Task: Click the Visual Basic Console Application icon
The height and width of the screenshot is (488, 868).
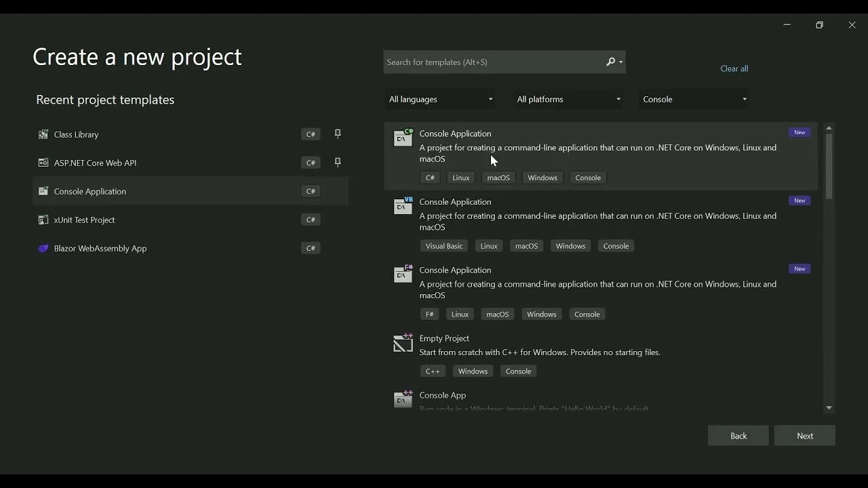Action: point(403,206)
